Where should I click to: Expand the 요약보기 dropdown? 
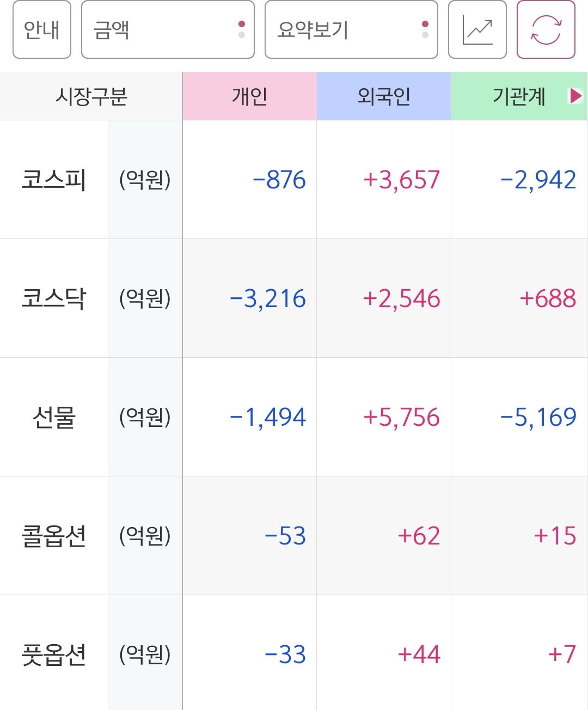351,30
